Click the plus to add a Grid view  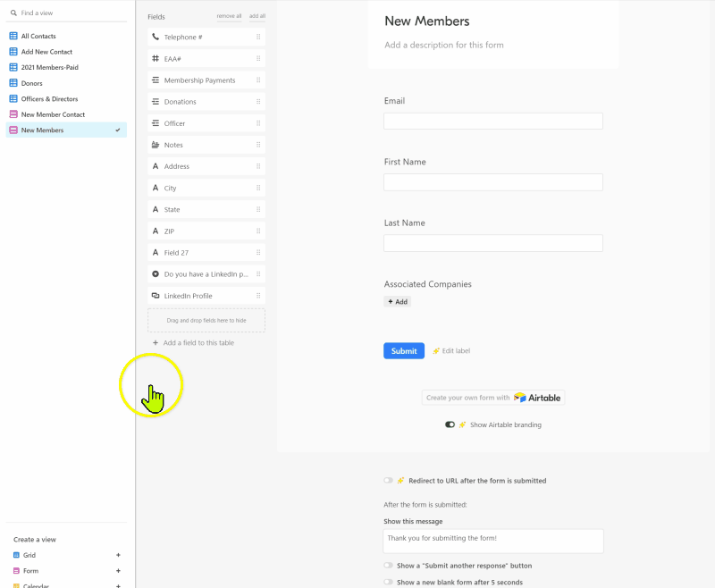tap(118, 555)
